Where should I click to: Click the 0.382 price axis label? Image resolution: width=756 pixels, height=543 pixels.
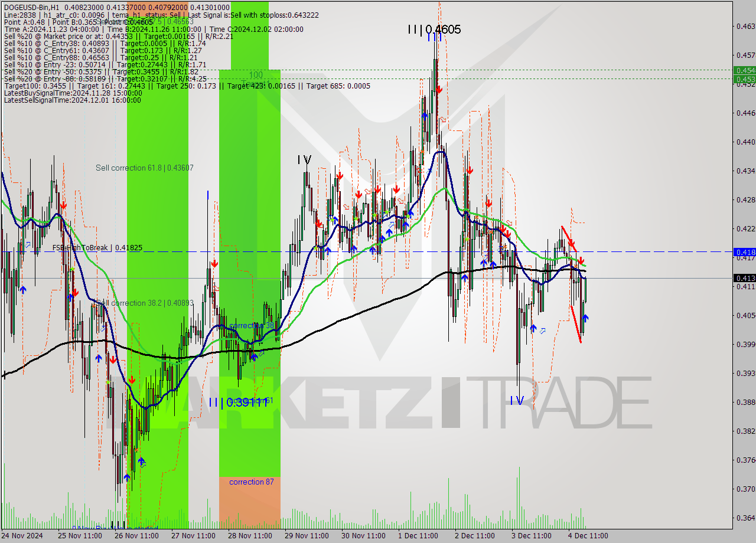pos(745,431)
